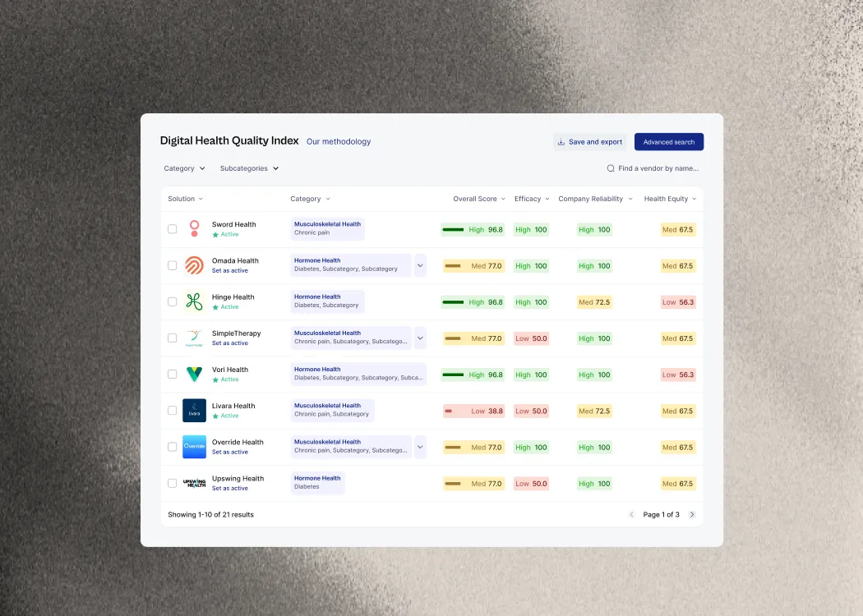Open the Subcategories filter dropdown
The width and height of the screenshot is (863, 616).
[249, 168]
